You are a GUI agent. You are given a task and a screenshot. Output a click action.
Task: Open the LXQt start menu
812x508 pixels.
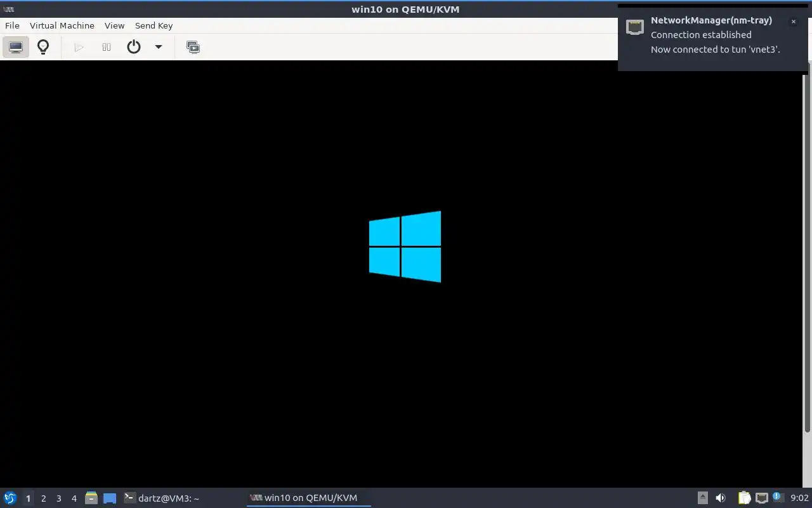coord(10,498)
